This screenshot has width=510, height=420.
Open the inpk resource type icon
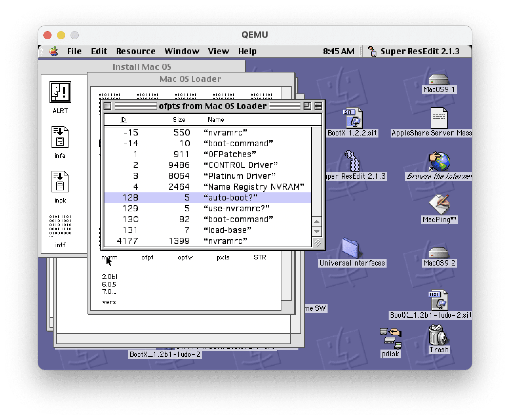60,182
